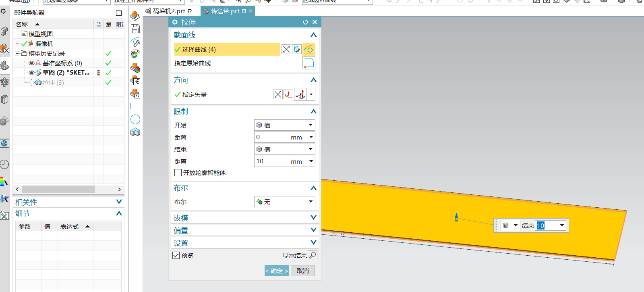This screenshot has height=292, width=644.
Task: Click the Save floppy disk icon
Action: (135, 29)
